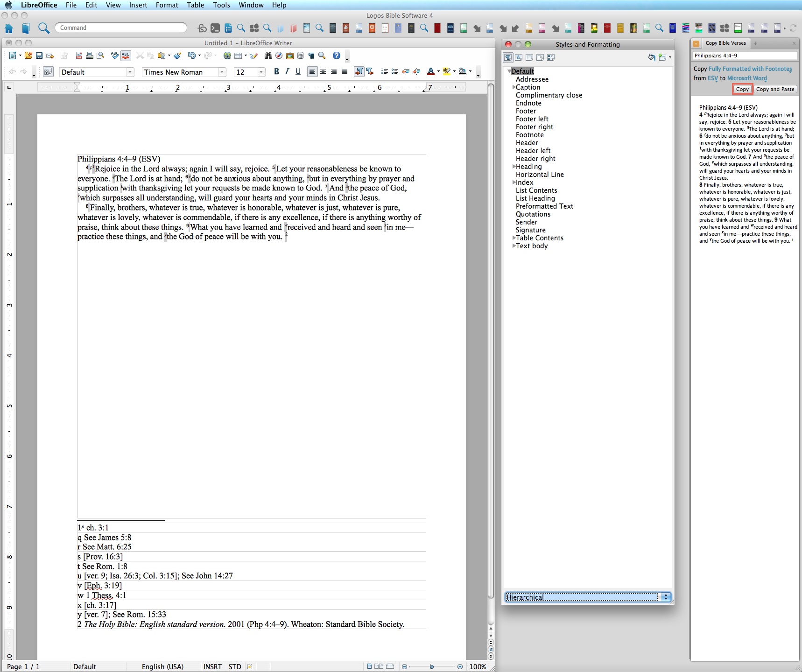Click the zoom slider in status bar

[x=432, y=666]
